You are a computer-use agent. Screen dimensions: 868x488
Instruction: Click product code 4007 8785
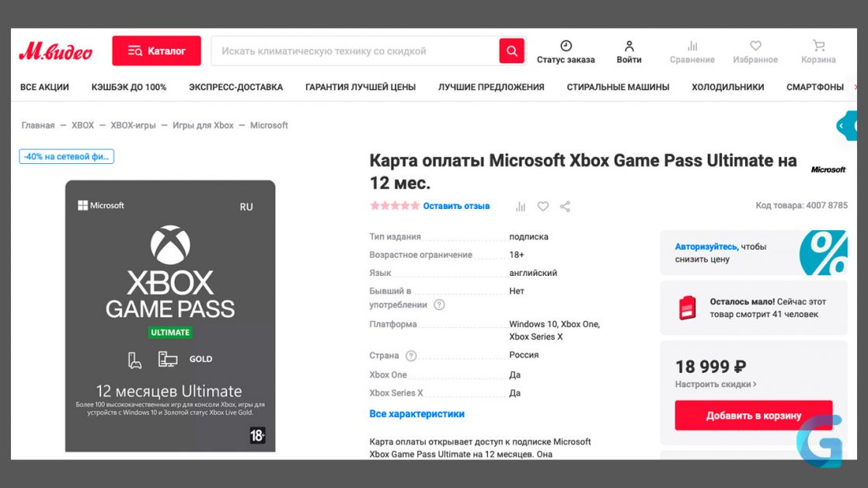[827, 205]
